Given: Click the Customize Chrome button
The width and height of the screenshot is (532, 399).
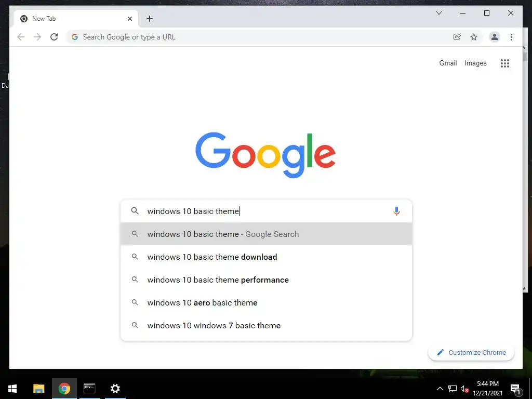Looking at the screenshot, I should 471,353.
